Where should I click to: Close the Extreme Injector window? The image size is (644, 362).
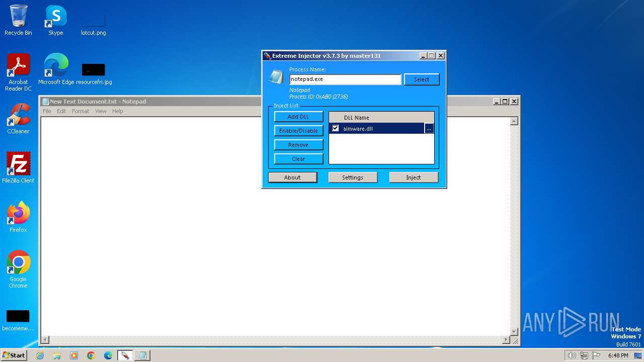coord(441,56)
